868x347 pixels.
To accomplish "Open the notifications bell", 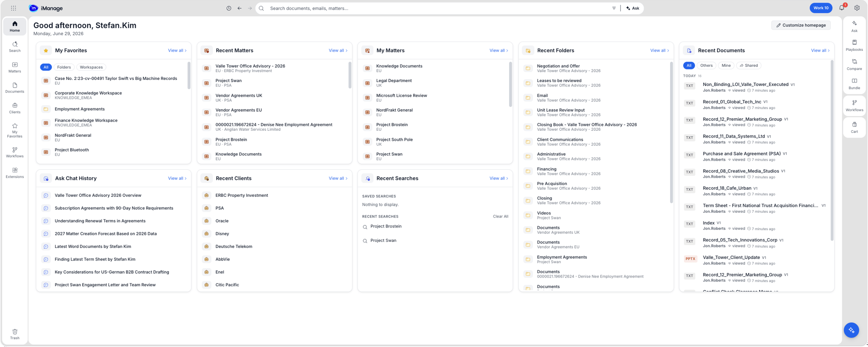I will click(x=842, y=8).
